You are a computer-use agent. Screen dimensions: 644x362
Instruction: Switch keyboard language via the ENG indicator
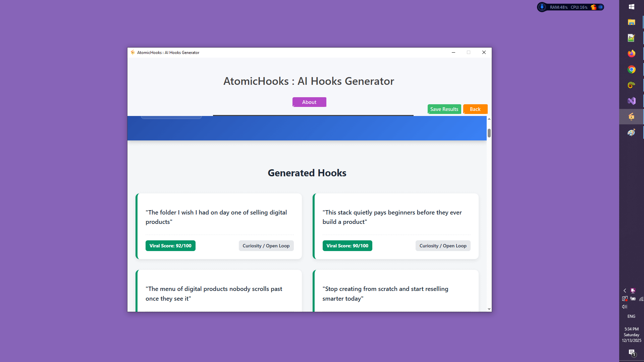[631, 316]
